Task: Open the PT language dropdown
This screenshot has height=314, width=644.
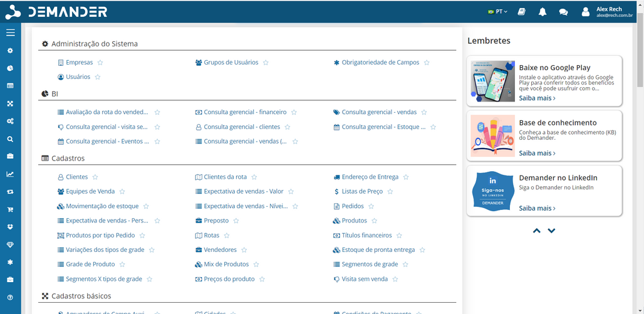Action: (497, 12)
